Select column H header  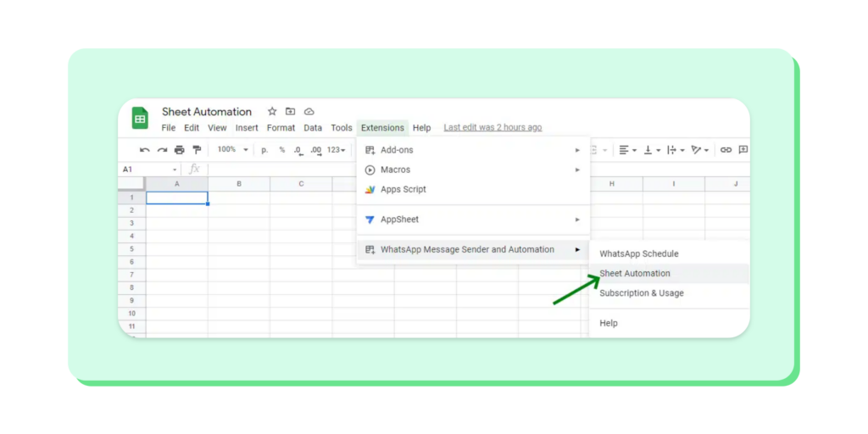pyautogui.click(x=612, y=184)
